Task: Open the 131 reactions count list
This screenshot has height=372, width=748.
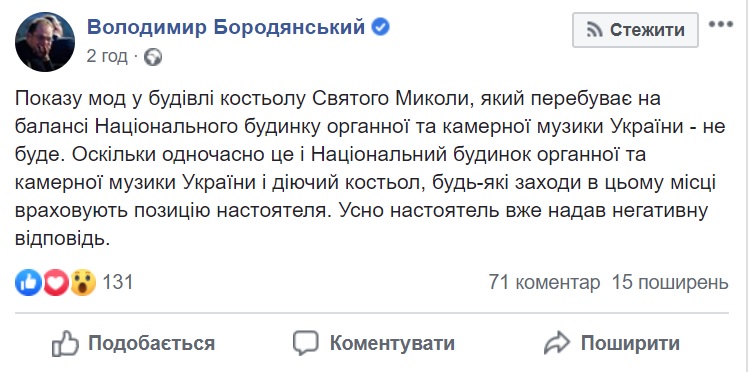Action: point(118,282)
